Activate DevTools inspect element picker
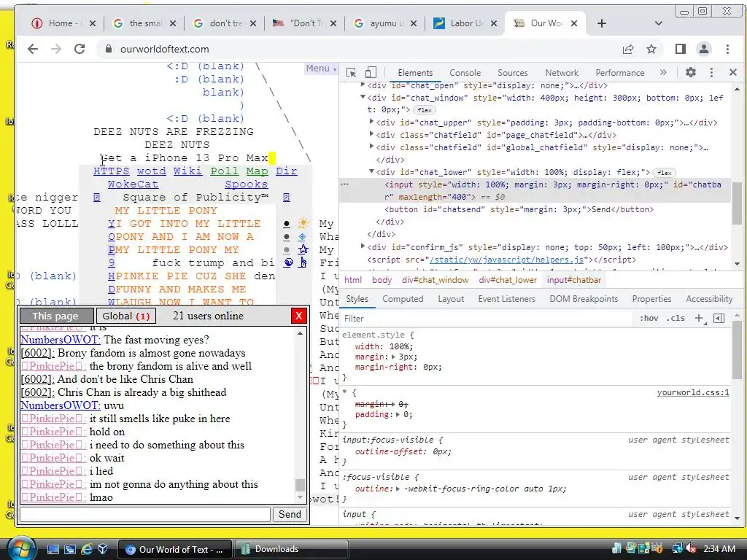747x560 pixels. point(352,72)
